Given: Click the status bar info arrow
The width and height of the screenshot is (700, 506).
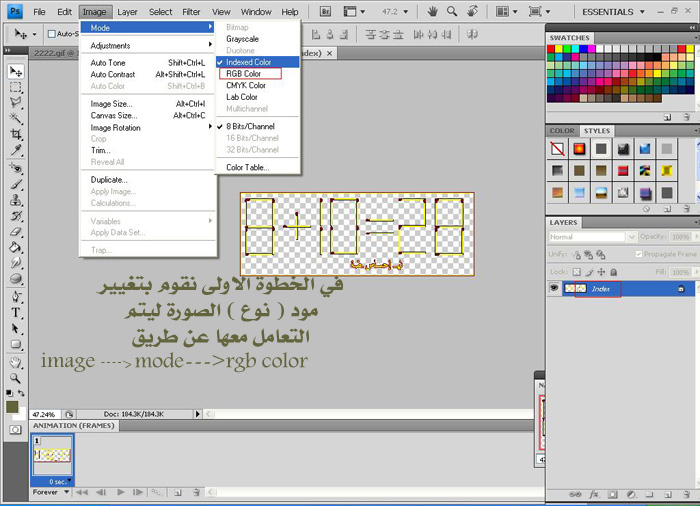Looking at the screenshot, I should (197, 414).
